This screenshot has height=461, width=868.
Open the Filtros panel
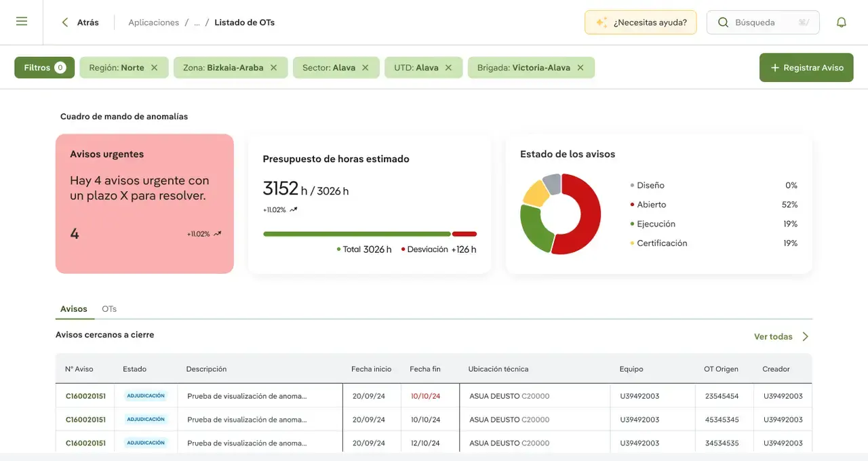click(x=44, y=68)
